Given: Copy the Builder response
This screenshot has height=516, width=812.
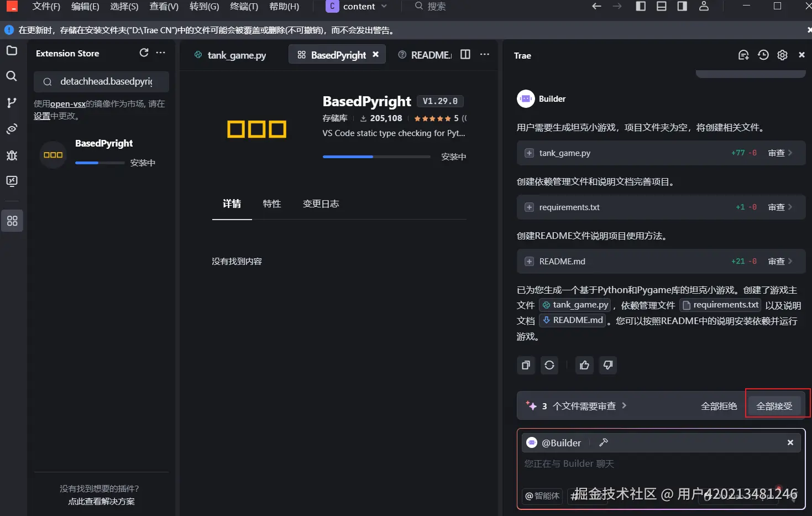Looking at the screenshot, I should pos(526,365).
